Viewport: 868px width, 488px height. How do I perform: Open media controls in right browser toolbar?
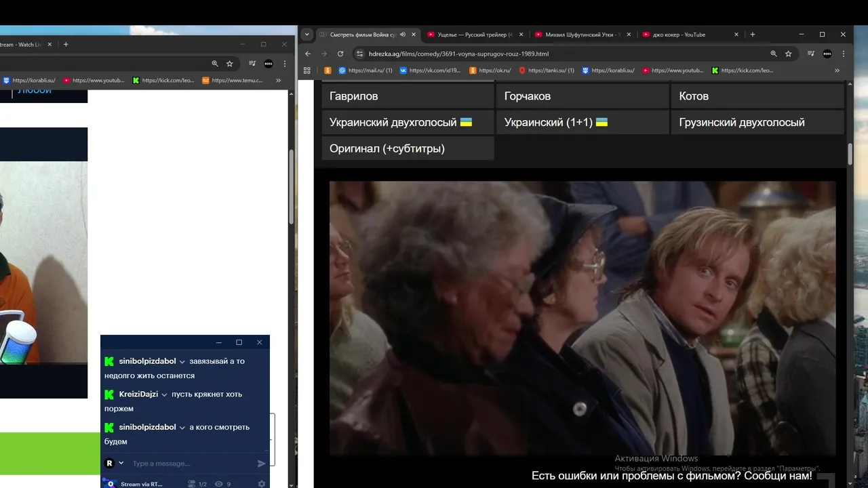click(811, 54)
